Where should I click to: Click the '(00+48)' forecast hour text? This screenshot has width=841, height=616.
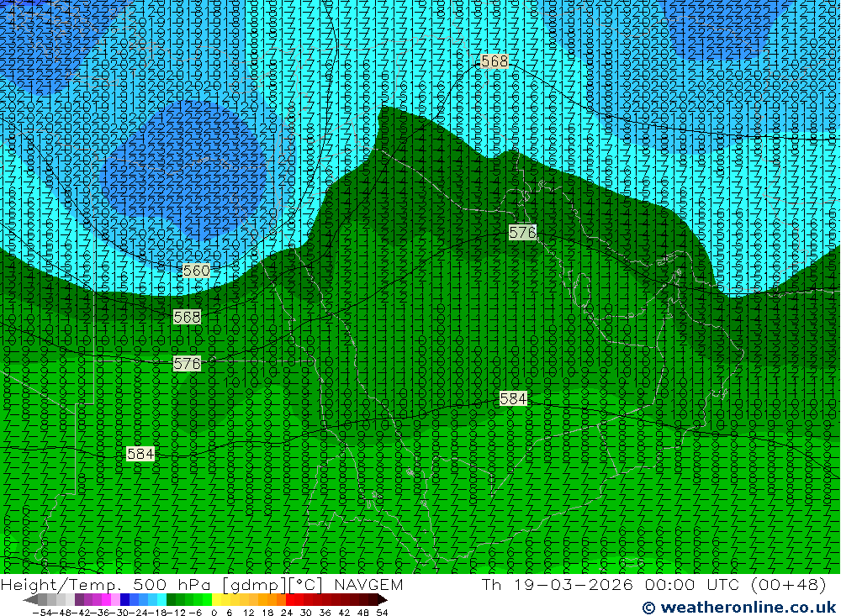coord(787,584)
